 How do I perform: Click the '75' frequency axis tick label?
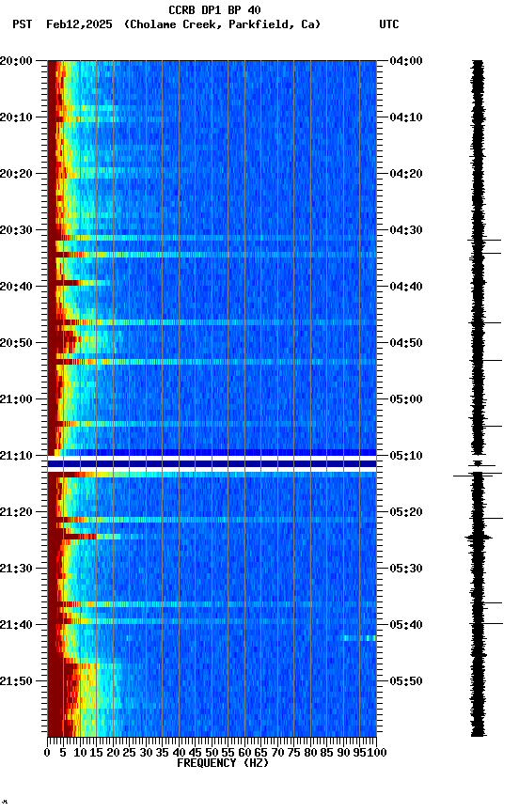pos(293,754)
